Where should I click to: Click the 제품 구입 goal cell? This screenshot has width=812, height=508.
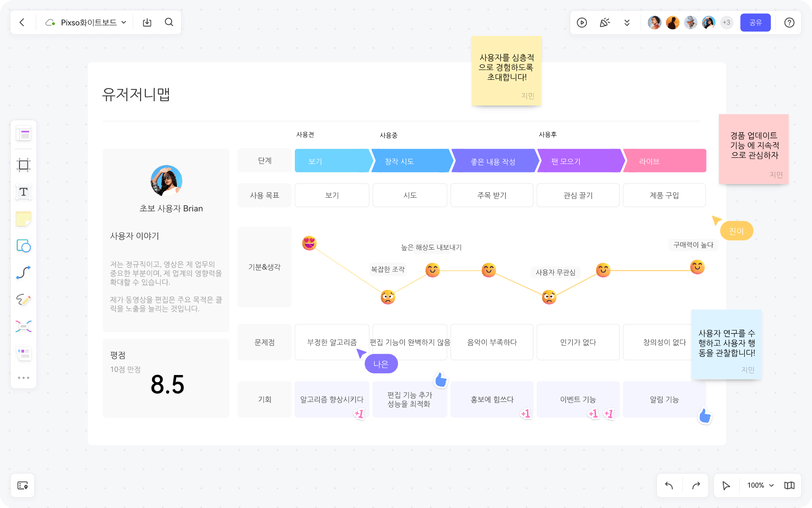664,195
